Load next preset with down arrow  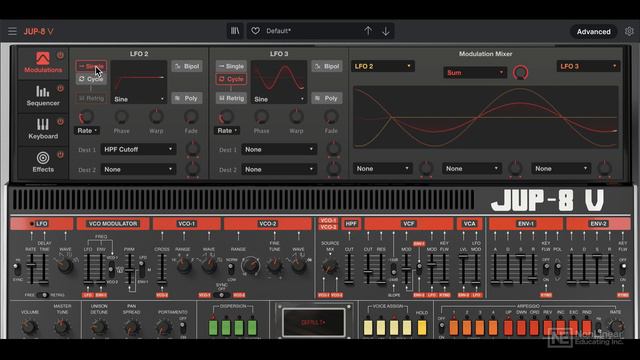point(386,31)
